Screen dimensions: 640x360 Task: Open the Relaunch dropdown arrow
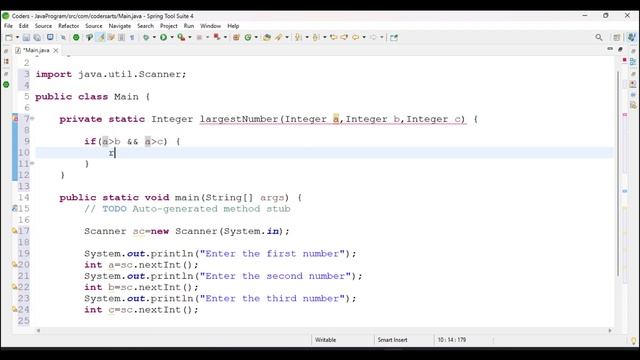point(225,38)
